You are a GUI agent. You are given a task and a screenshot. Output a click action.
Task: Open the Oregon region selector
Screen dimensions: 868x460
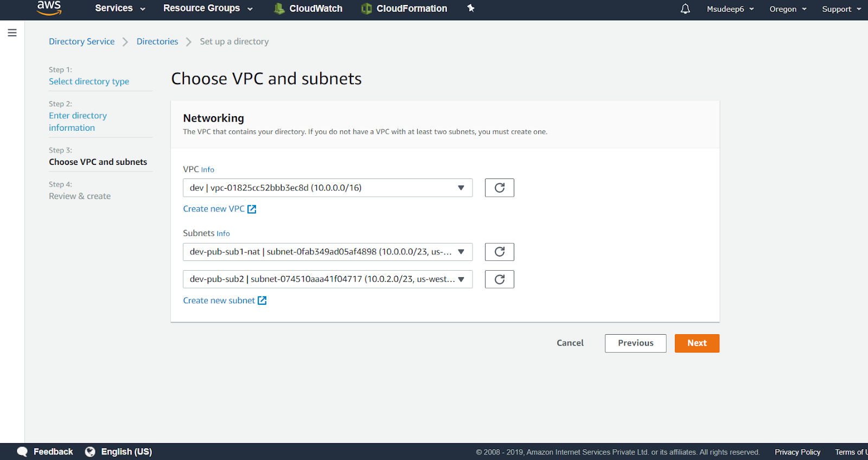point(788,9)
